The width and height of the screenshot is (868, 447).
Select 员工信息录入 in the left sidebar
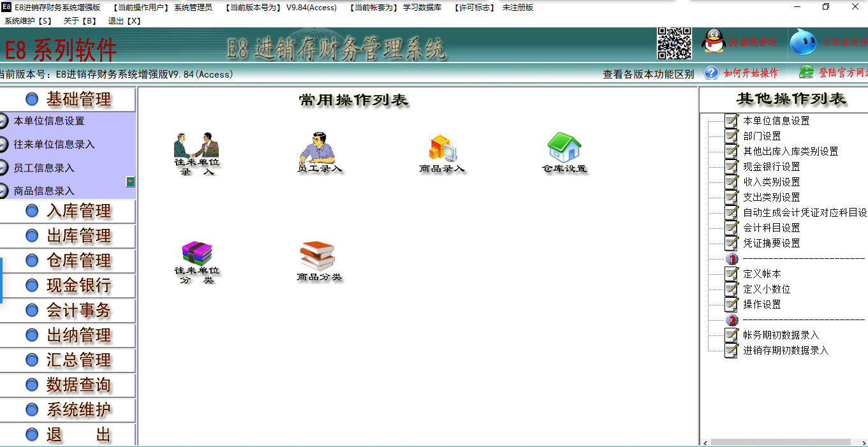click(x=44, y=168)
